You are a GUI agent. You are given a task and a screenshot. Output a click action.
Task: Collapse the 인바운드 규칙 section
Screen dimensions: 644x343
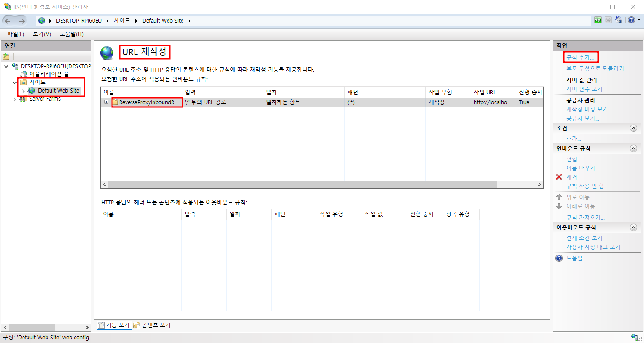(633, 148)
